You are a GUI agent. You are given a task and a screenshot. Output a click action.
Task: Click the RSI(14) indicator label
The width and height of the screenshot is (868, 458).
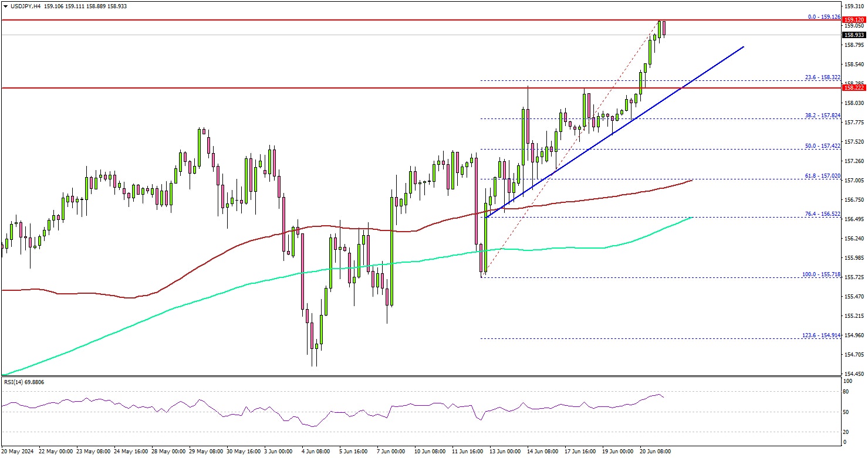(23, 382)
